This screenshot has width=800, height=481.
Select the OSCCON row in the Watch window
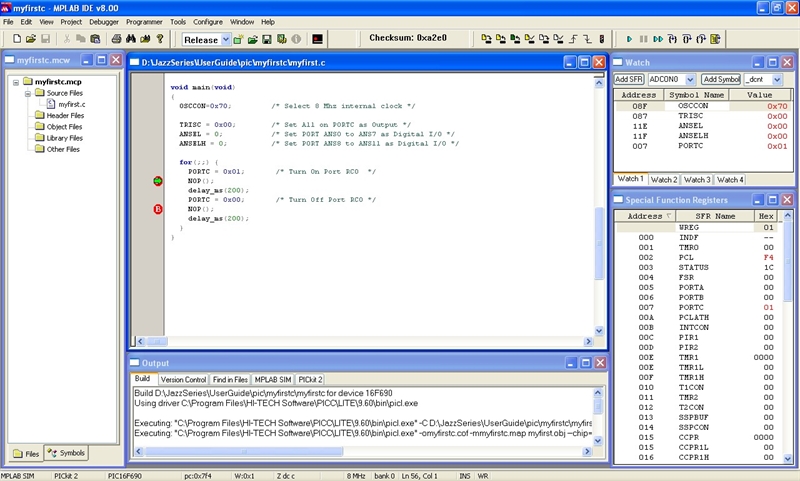point(703,106)
